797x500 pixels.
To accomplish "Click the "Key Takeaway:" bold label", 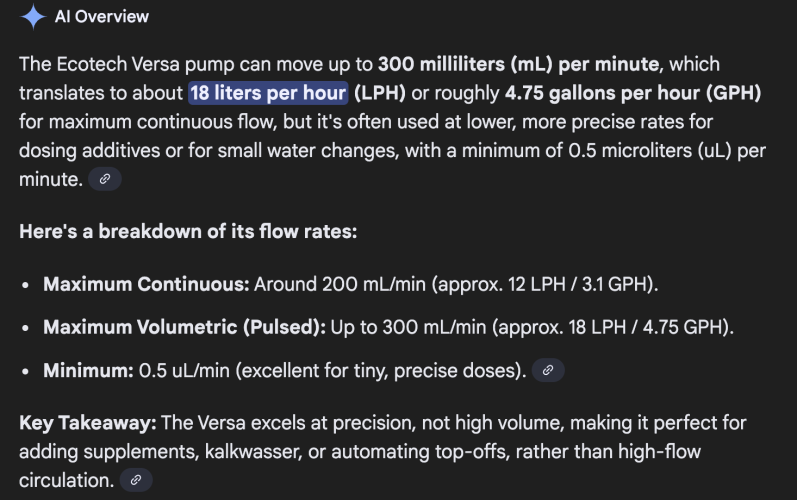I will pos(86,423).
